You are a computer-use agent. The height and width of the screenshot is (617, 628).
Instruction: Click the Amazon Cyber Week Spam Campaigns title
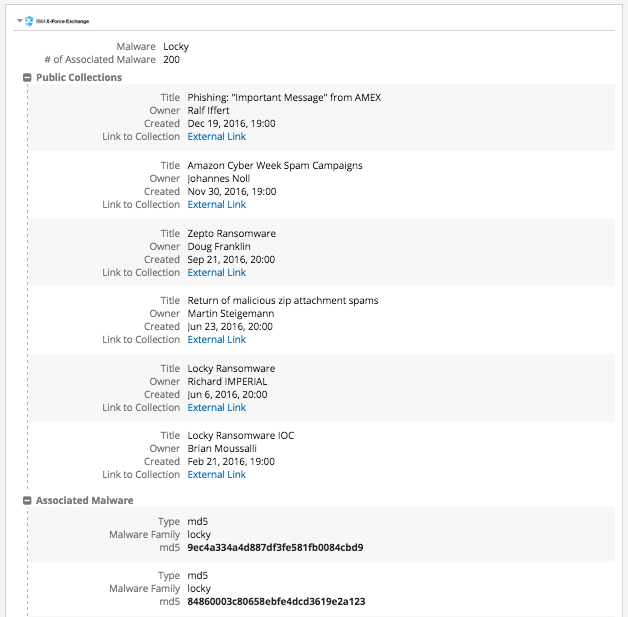point(275,165)
